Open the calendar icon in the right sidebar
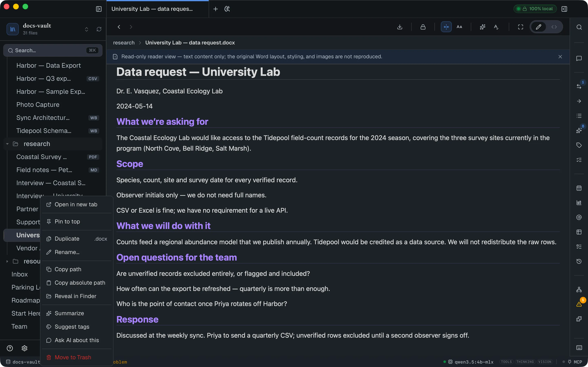588x367 pixels. point(579,188)
